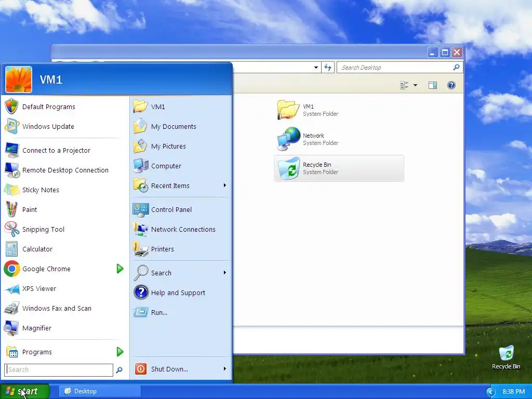Launch Windows Update
Viewport: 532px width, 399px height.
pos(64,127)
